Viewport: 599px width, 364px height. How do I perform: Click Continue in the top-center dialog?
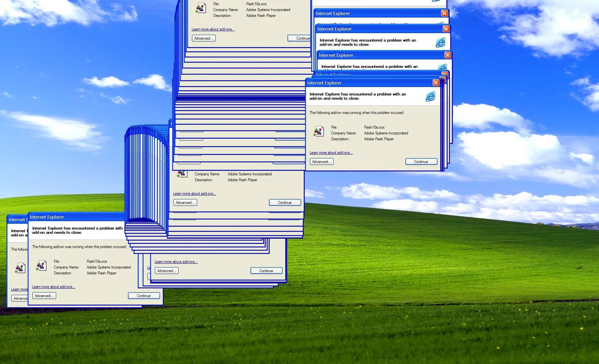click(x=299, y=38)
